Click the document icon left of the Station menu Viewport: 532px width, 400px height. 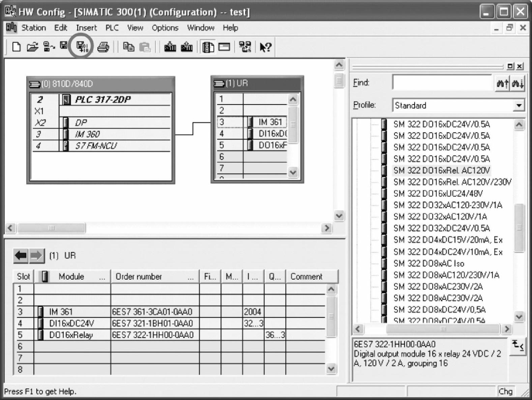coord(11,27)
